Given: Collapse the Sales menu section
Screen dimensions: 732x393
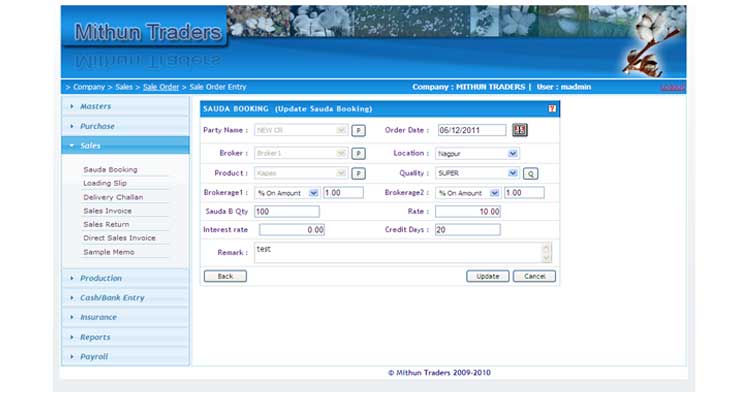Looking at the screenshot, I should tap(125, 146).
